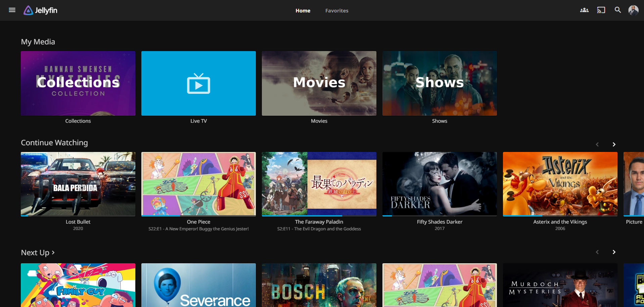
Task: Open the Next Up section link
Action: 38,253
